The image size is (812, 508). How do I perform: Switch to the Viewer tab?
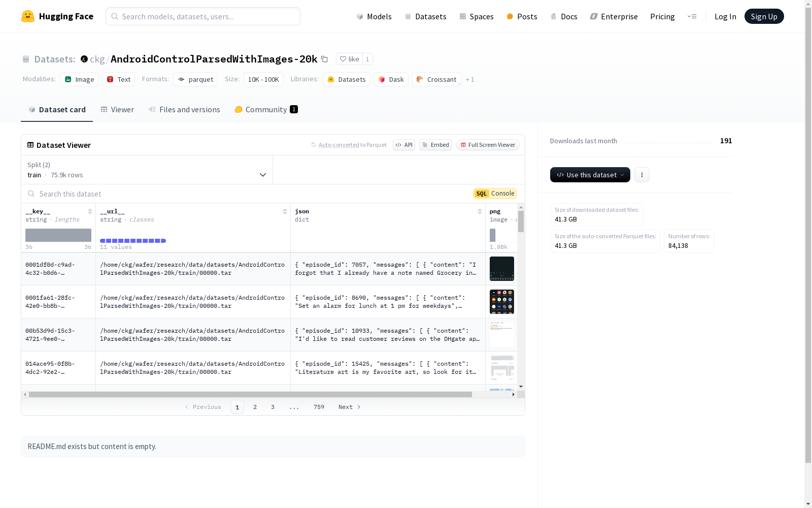click(x=117, y=109)
